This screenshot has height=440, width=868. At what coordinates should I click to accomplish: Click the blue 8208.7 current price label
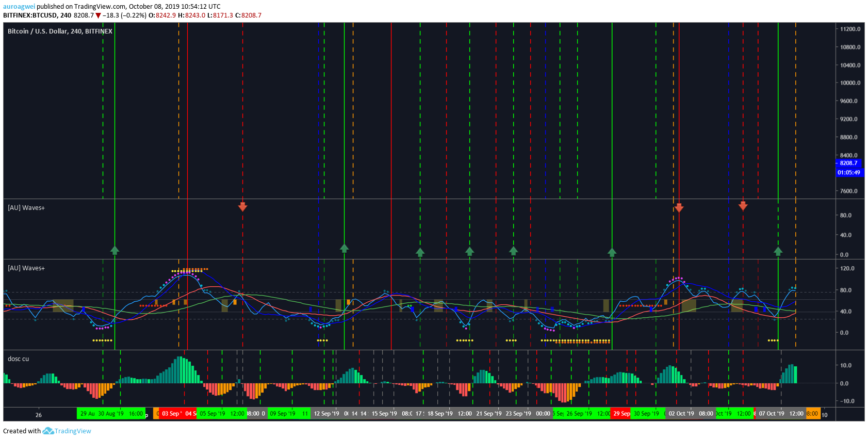(848, 163)
